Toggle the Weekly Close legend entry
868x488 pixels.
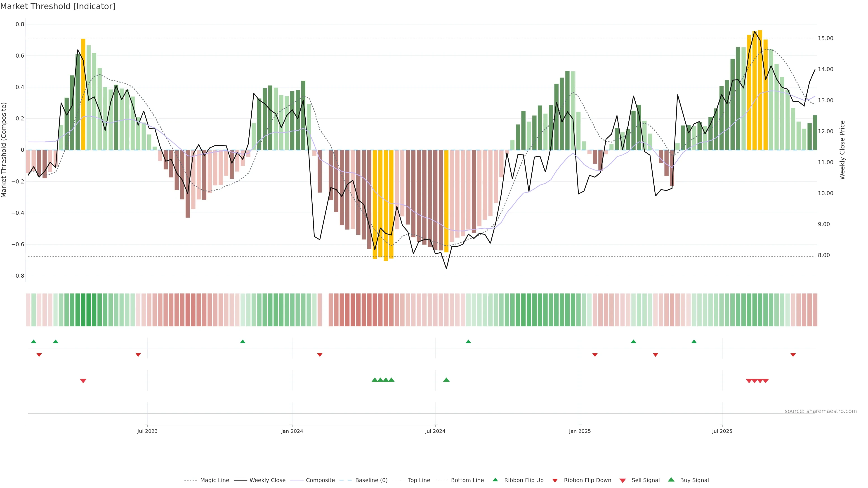(267, 480)
